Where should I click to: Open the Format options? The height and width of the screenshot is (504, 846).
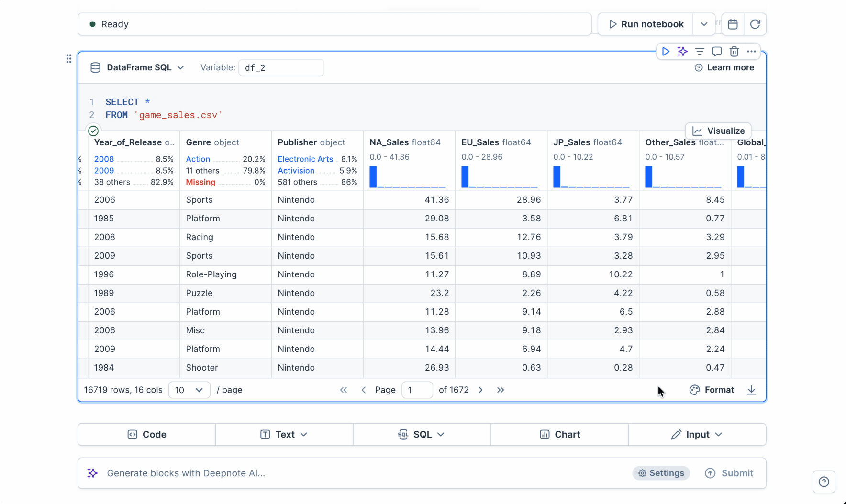(x=712, y=390)
